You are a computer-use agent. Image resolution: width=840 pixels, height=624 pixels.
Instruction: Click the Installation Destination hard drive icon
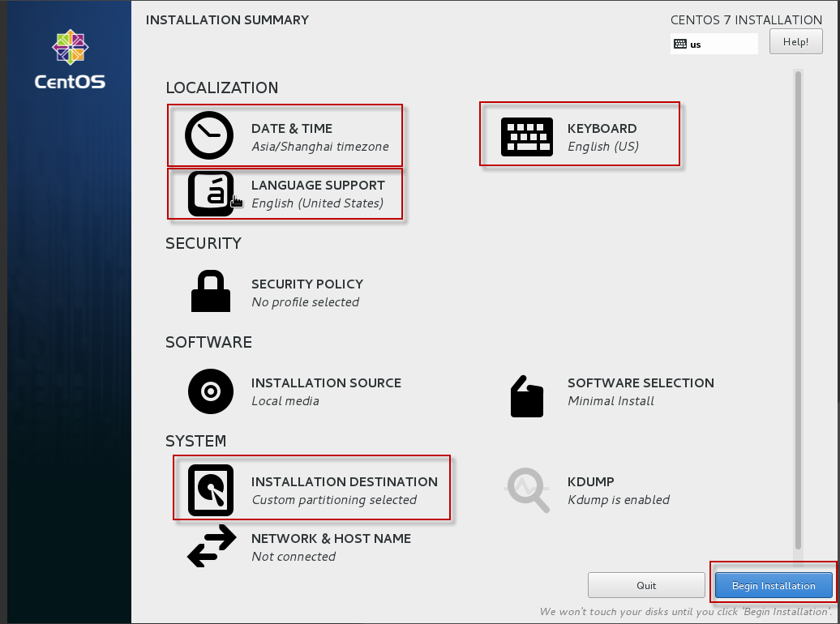(211, 490)
